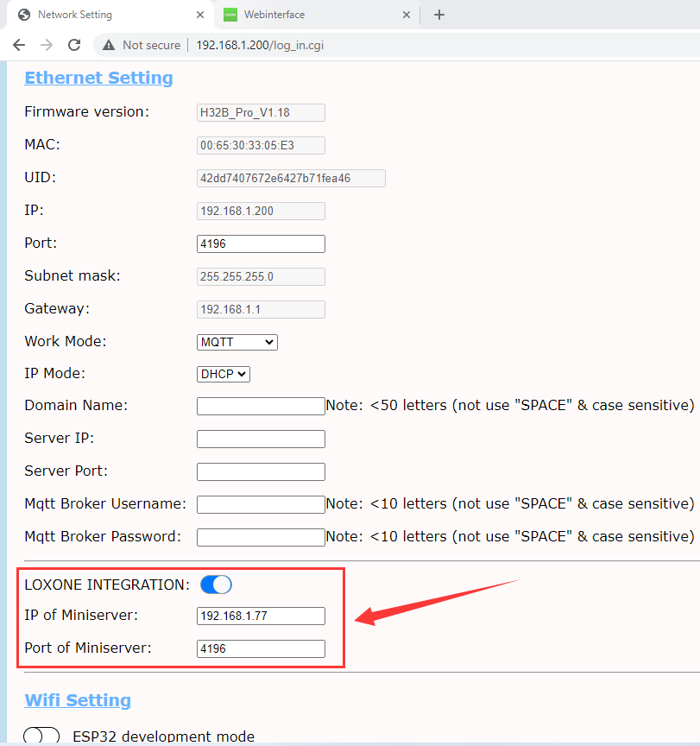Image resolution: width=700 pixels, height=746 pixels.
Task: Toggle the LOXONE INTEGRATION switch
Action: [216, 585]
